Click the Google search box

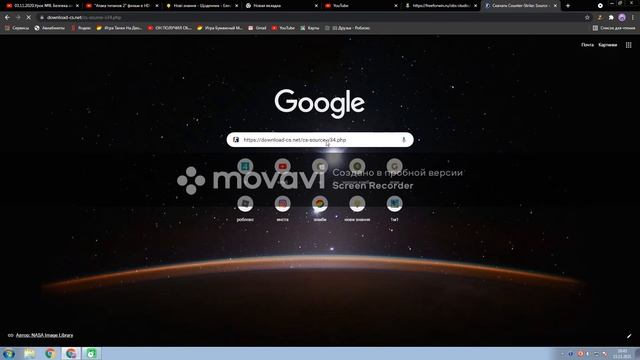pos(320,140)
